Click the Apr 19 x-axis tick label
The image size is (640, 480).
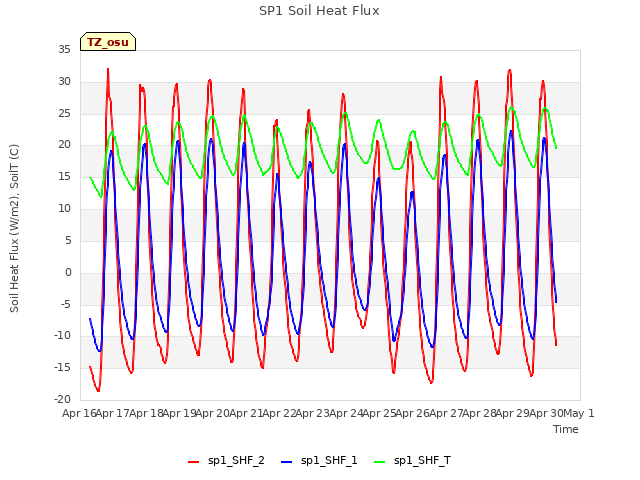tap(179, 413)
